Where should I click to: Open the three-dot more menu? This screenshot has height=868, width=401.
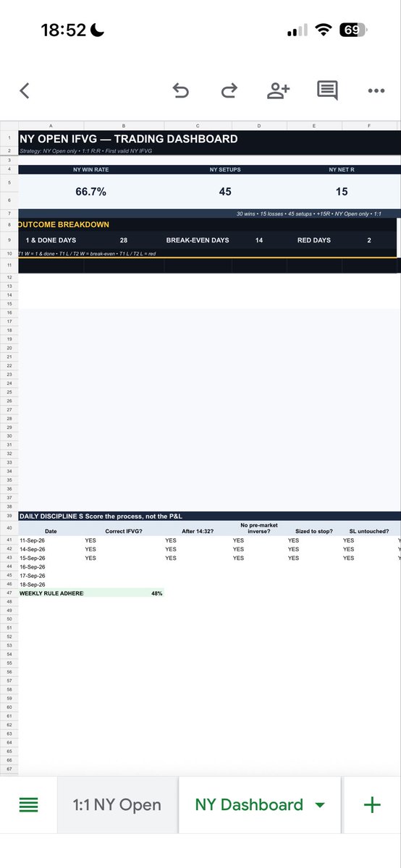(x=376, y=91)
